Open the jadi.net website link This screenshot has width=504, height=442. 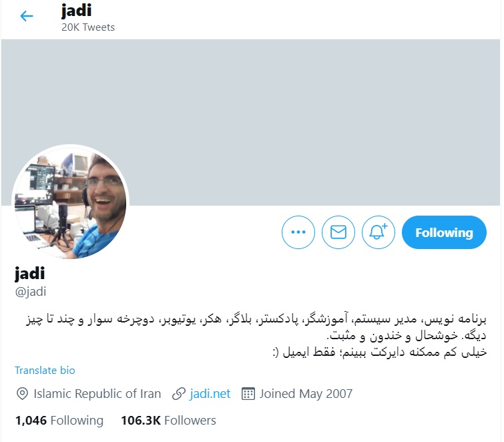pos(210,394)
